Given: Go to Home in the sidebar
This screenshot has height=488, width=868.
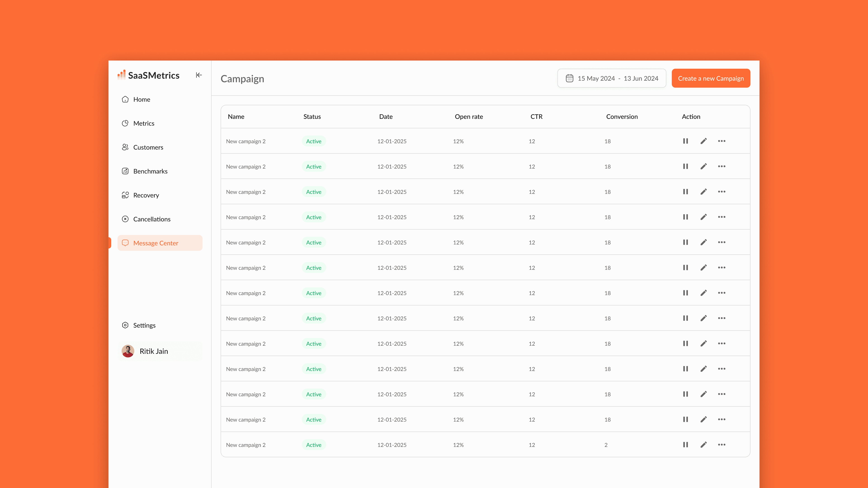Looking at the screenshot, I should pos(142,99).
